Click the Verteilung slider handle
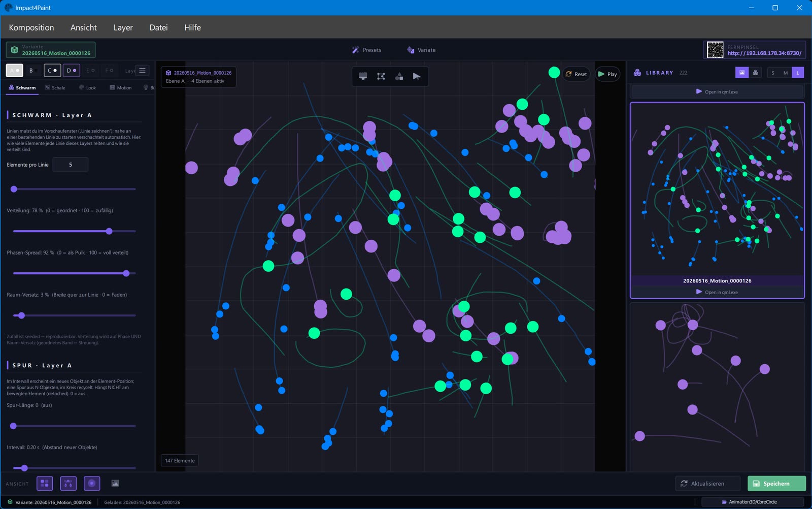Screen dimensions: 812x509 tap(109, 231)
